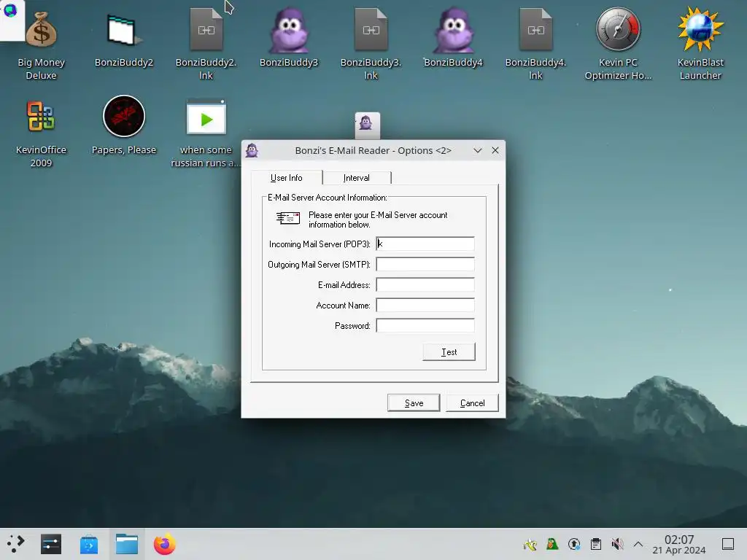The width and height of the screenshot is (747, 560).
Task: Click the Bonzi icon in dialog title bar
Action: 252,150
